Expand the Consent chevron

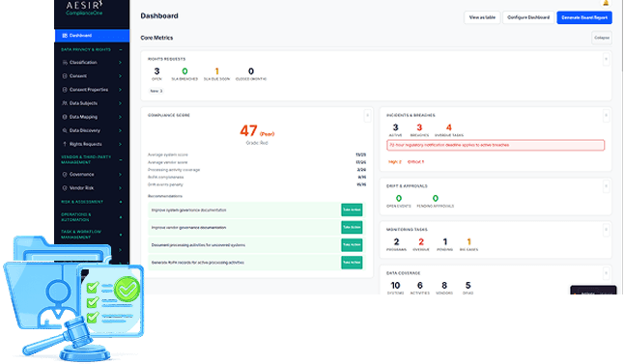pyautogui.click(x=120, y=76)
